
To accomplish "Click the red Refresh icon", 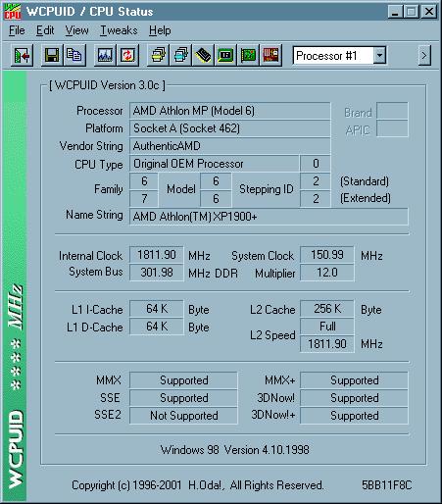I will (x=127, y=56).
